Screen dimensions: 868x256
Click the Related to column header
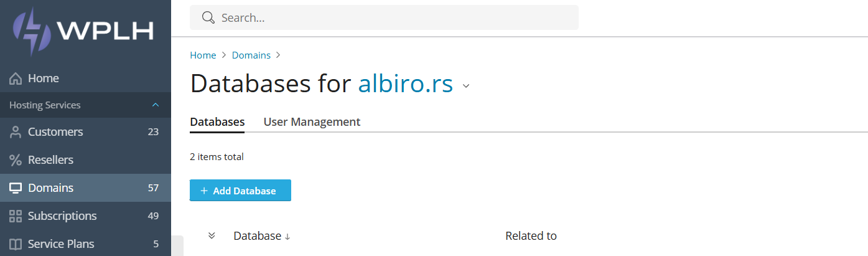coord(531,236)
